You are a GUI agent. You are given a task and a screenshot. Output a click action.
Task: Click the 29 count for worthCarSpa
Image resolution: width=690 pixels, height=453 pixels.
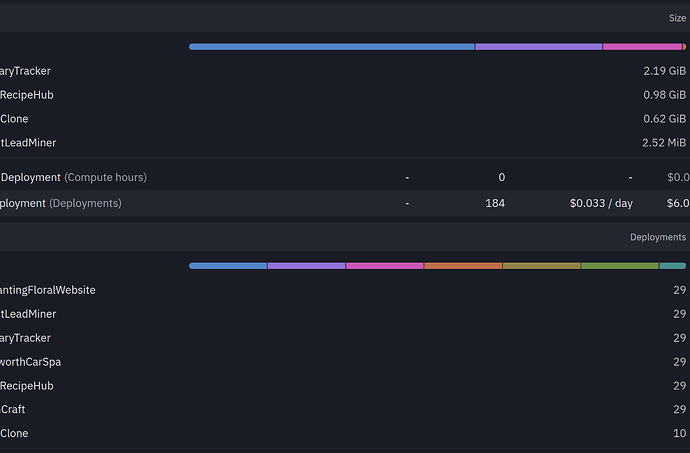click(x=679, y=362)
